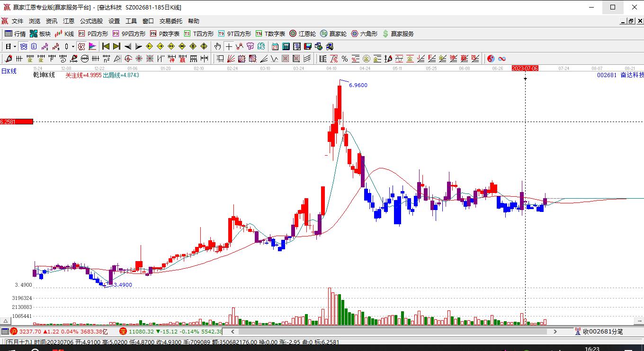The width and height of the screenshot is (644, 351).
Task: Toggle the flag indicator button
Action: (x=92, y=46)
